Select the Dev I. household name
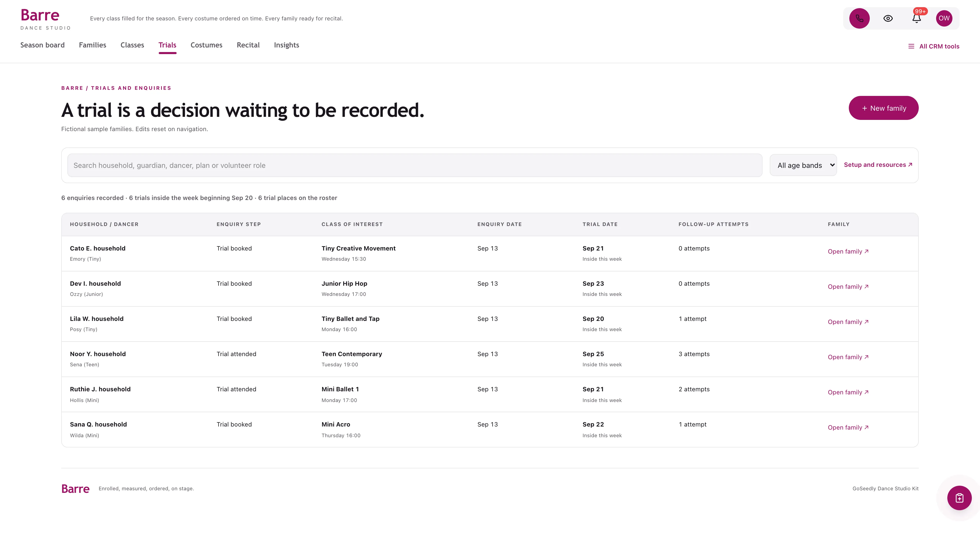The image size is (980, 551). [95, 284]
